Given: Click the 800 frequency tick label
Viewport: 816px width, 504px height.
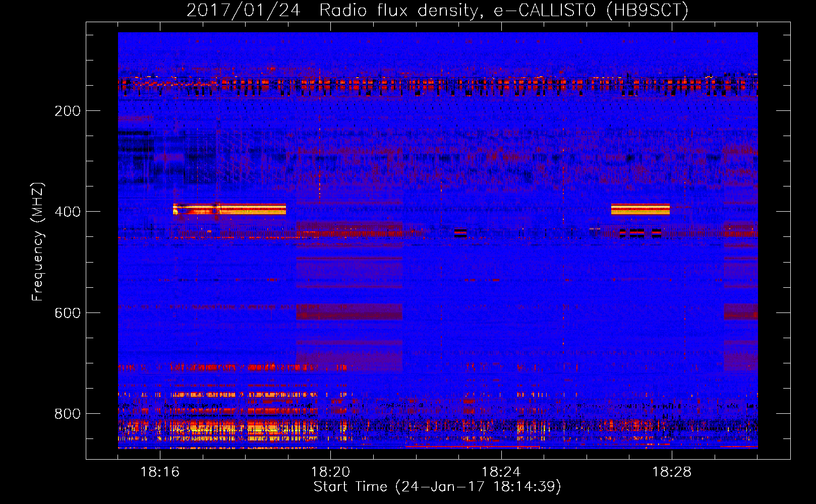Looking at the screenshot, I should (68, 414).
